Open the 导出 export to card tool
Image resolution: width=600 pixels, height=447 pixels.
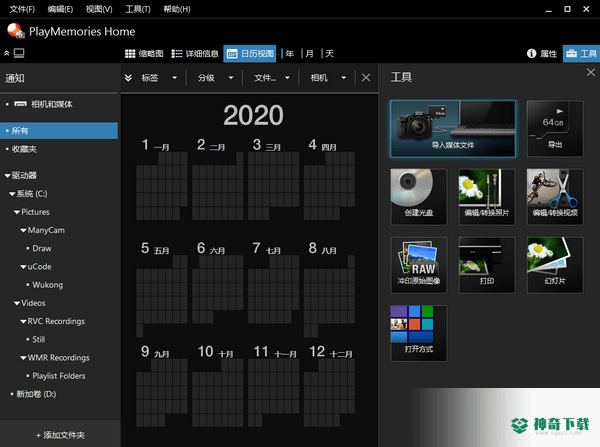click(555, 129)
